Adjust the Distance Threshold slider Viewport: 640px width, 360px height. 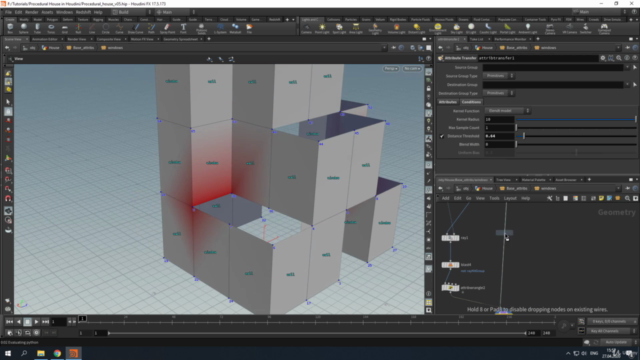576,136
